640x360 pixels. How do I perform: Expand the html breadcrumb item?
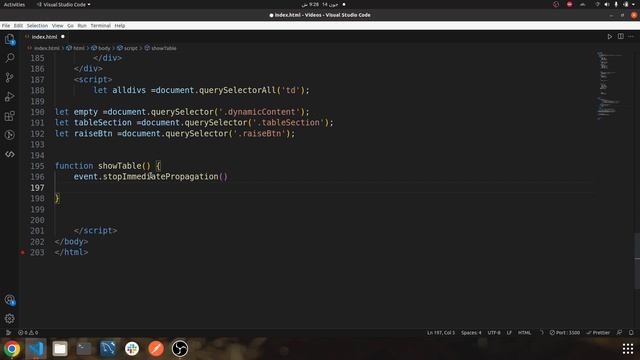click(x=76, y=48)
